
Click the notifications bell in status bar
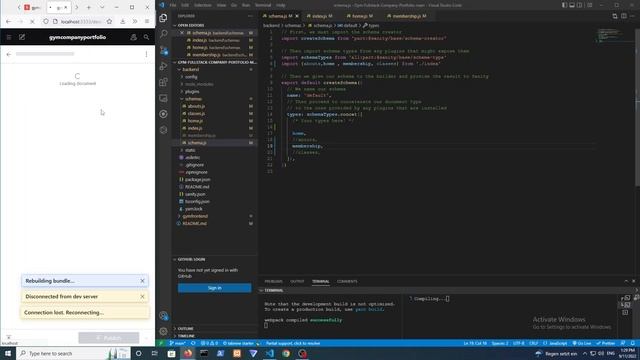(x=633, y=343)
